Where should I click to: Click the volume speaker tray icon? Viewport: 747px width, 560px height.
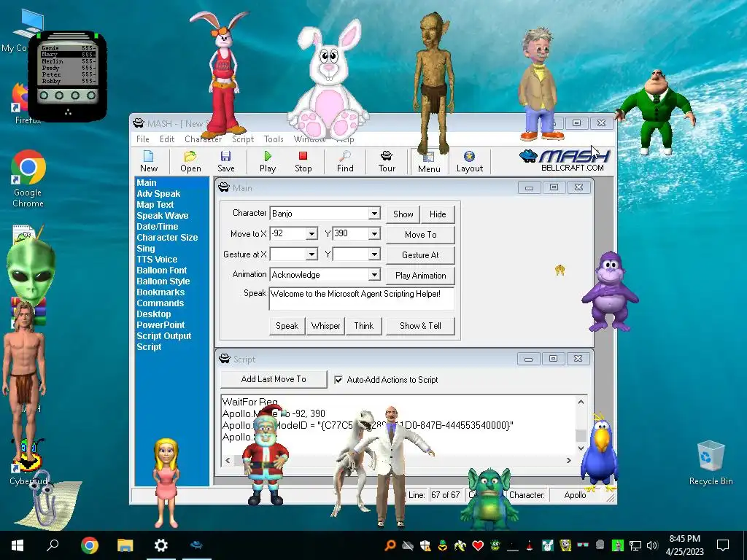(652, 545)
